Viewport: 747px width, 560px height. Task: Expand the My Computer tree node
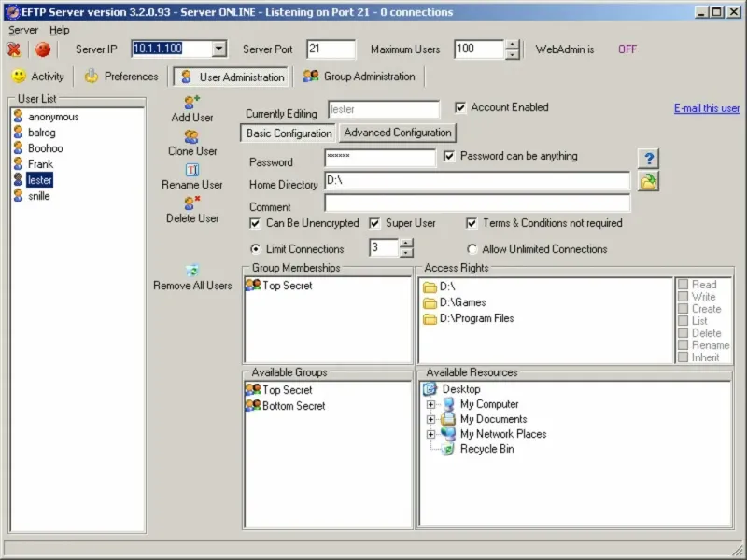click(430, 404)
